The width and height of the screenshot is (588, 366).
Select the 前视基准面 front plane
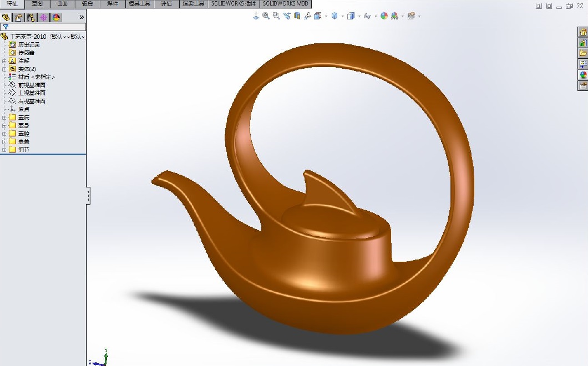(32, 85)
